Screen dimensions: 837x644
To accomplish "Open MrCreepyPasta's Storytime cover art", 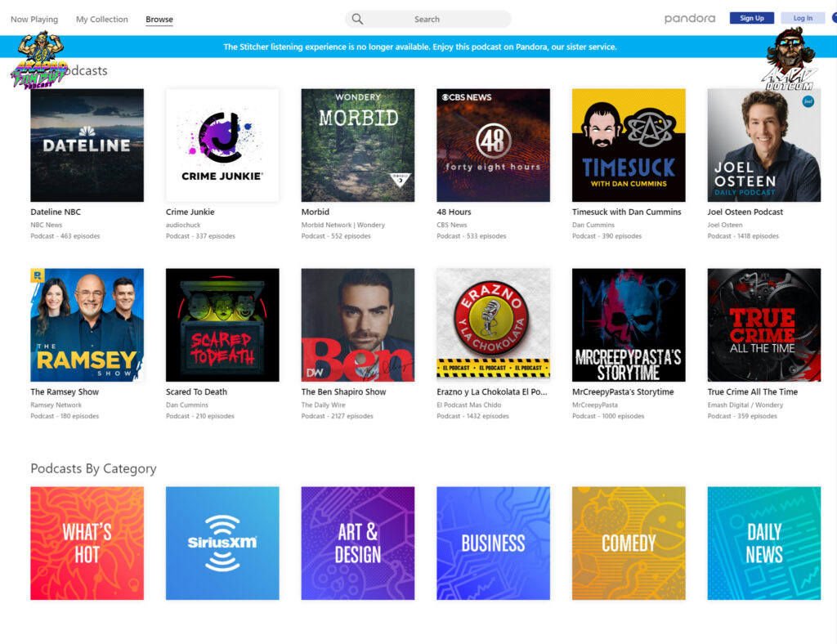I will [x=629, y=325].
